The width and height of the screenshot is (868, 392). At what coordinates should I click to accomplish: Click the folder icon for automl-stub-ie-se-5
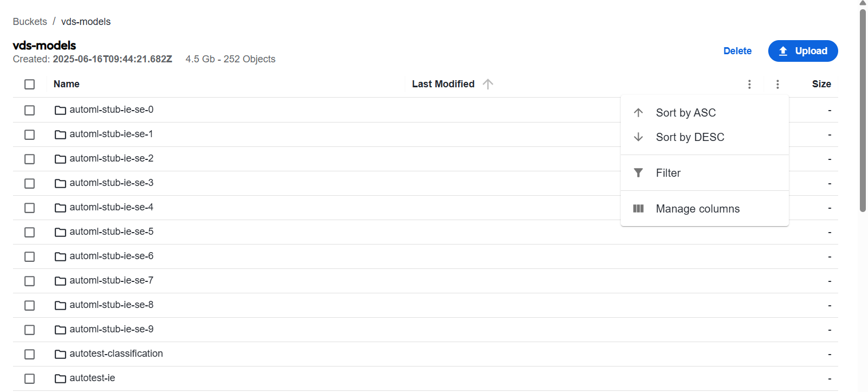pos(60,232)
